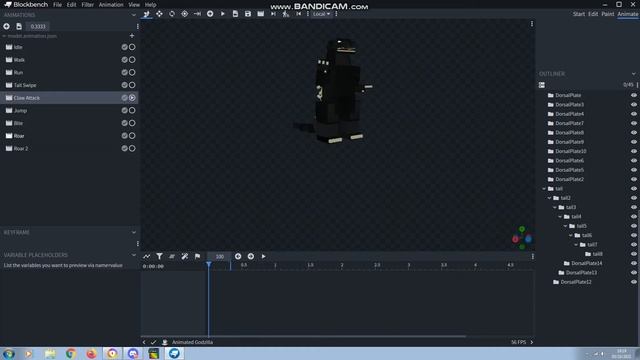Image resolution: width=640 pixels, height=360 pixels.
Task: Collapse the Outliner panel
Action: pos(633,74)
